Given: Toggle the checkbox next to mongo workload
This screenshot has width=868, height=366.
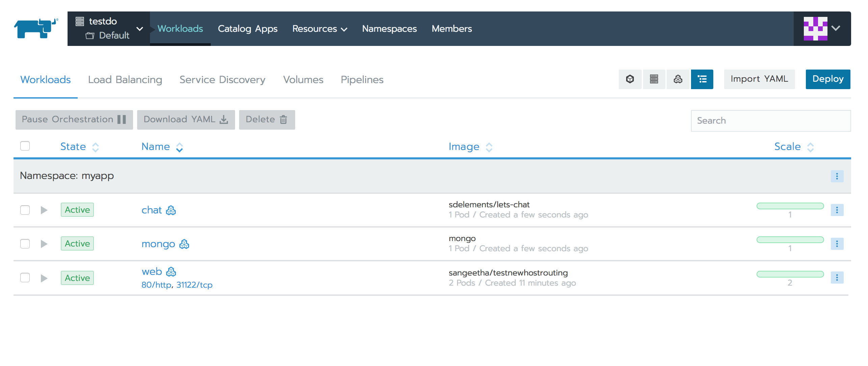Looking at the screenshot, I should (25, 244).
